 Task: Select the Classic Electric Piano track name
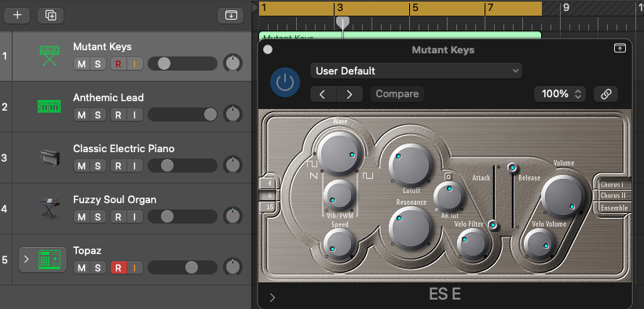tap(123, 148)
